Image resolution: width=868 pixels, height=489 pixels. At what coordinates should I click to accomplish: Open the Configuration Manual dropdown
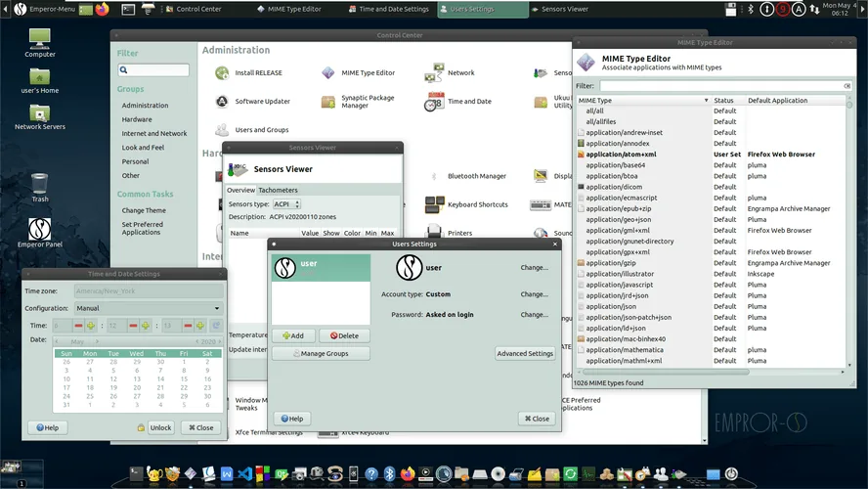point(149,308)
